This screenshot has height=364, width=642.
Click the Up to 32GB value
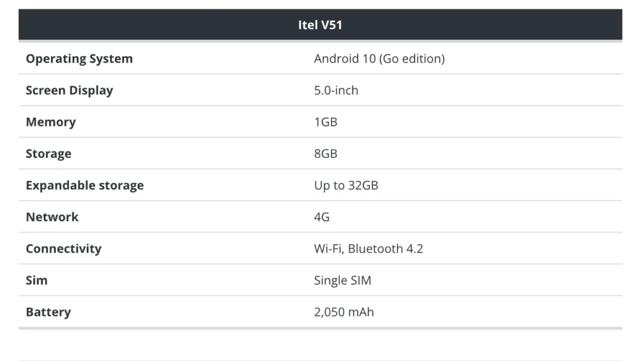click(346, 185)
